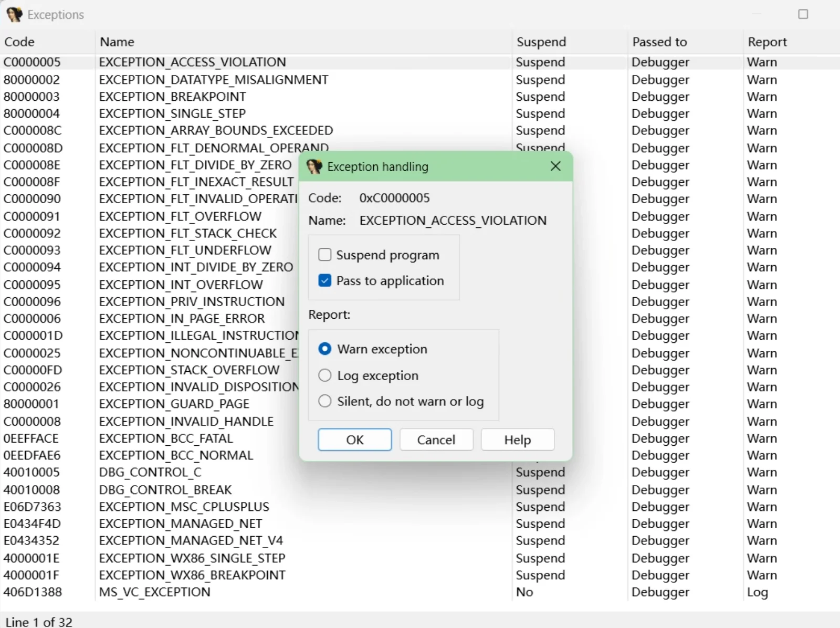840x628 pixels.
Task: Close the Exception handling dialog
Action: (x=555, y=166)
